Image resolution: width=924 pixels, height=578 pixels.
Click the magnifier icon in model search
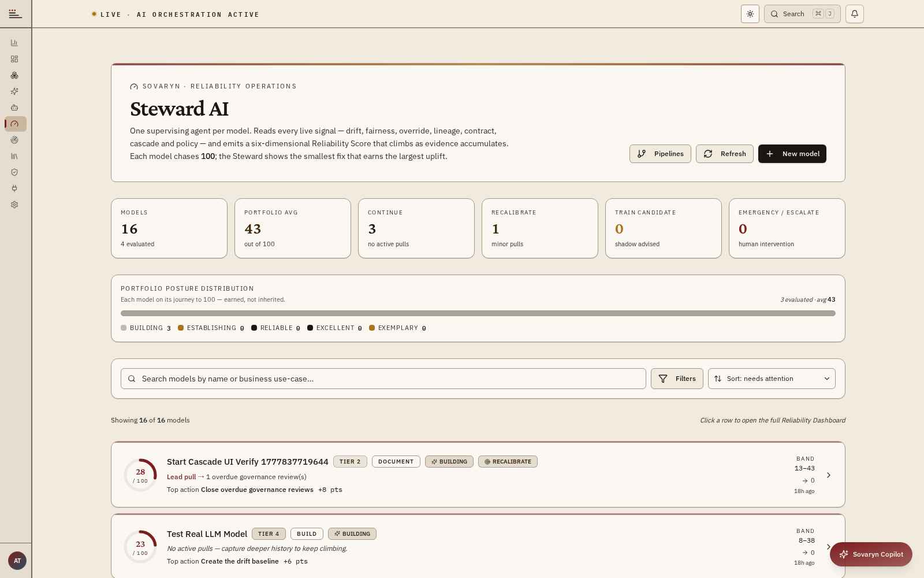coord(132,379)
